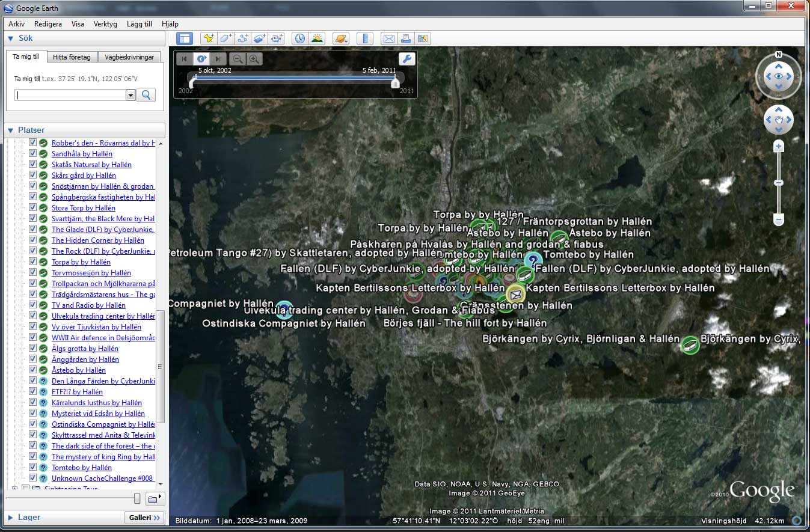Select the Add Path tool
The width and height of the screenshot is (810, 532).
pyautogui.click(x=243, y=38)
